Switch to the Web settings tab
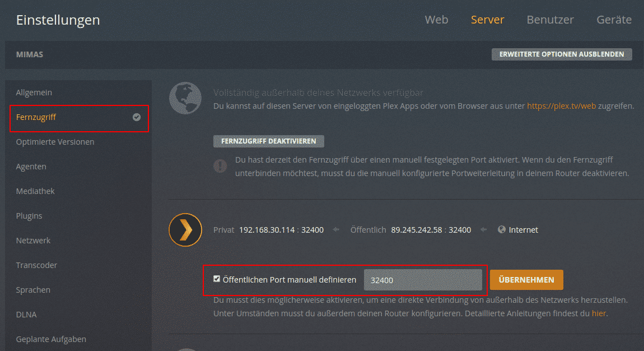Screen dimensions: 644x351 436,20
